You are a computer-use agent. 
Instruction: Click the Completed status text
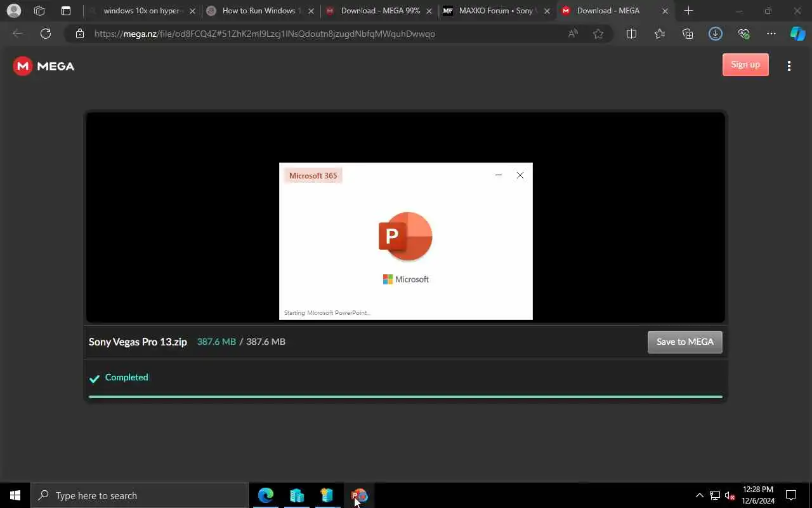coord(126,377)
